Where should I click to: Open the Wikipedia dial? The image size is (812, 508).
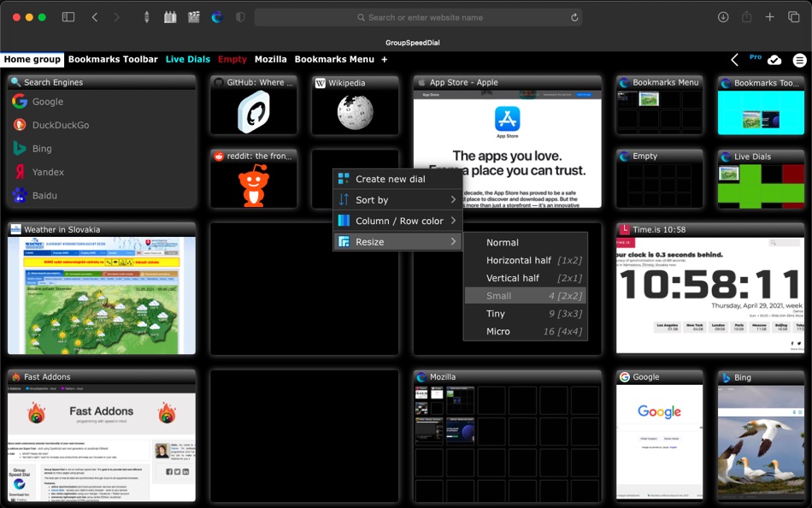pos(356,105)
